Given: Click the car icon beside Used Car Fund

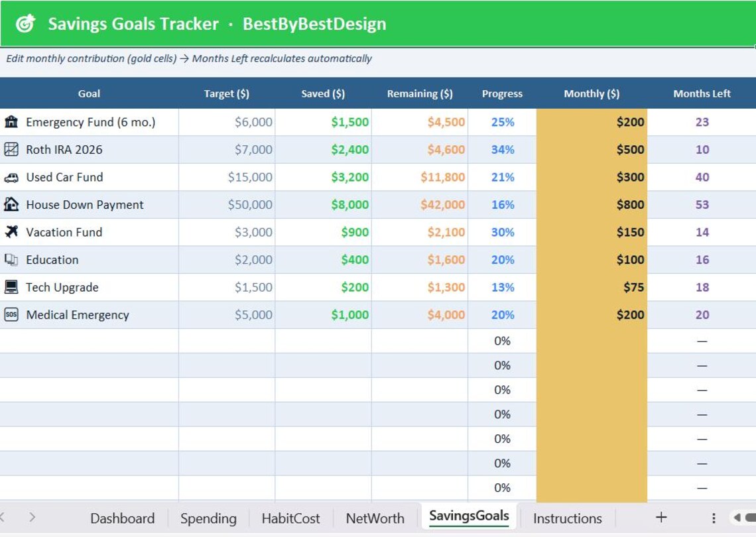Looking at the screenshot, I should click(11, 178).
